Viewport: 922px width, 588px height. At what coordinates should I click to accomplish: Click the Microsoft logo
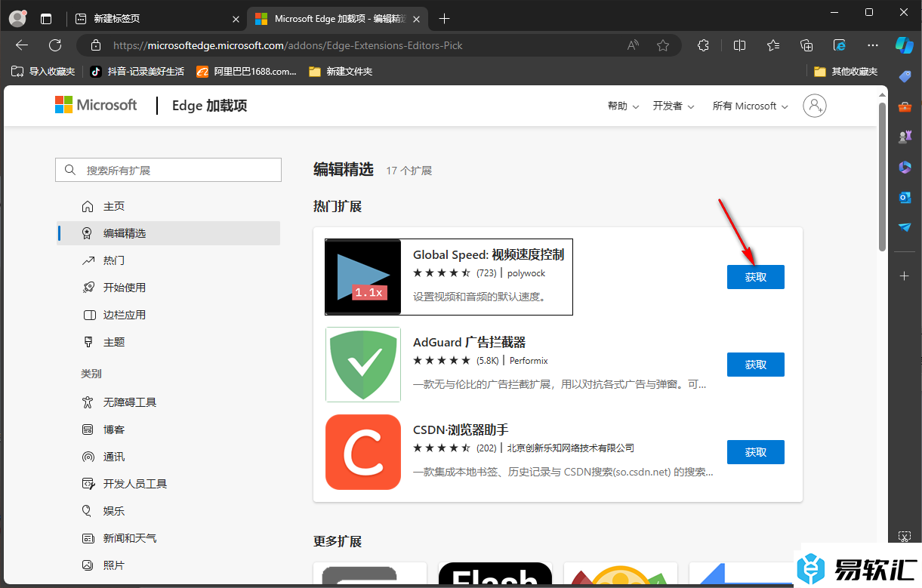(96, 105)
